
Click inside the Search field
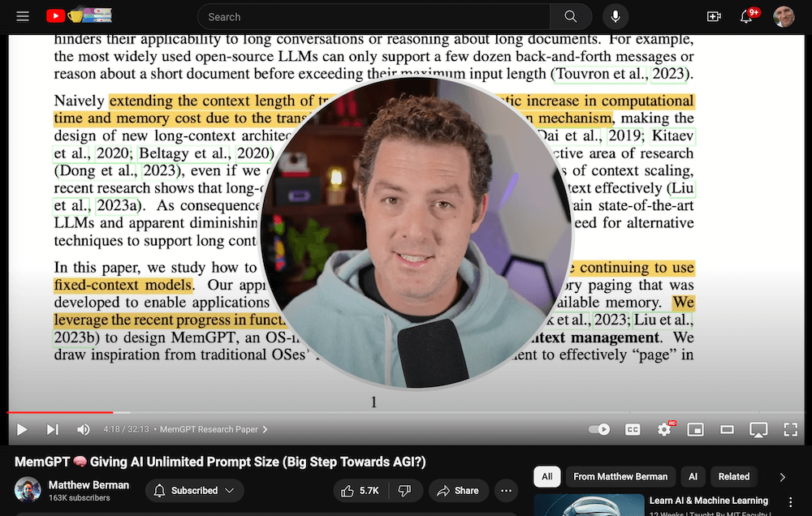coord(365,16)
